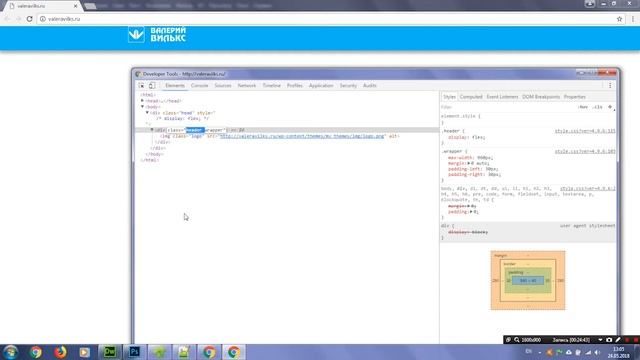Open the Security tab
Image resolution: width=640 pixels, height=360 pixels.
pyautogui.click(x=348, y=86)
